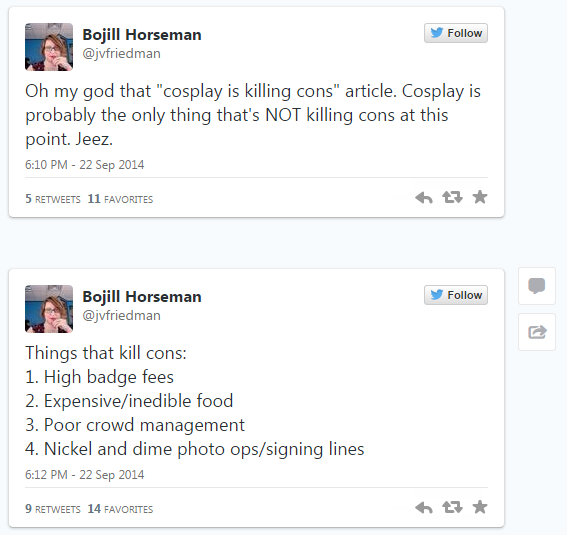Open the comment bubble sidebar icon
Screen dimensions: 567x535
[x=537, y=286]
